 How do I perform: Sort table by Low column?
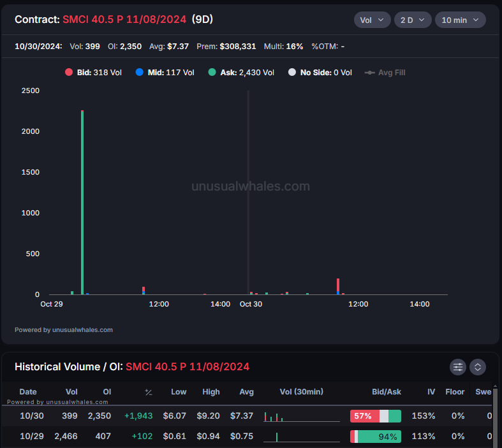click(179, 392)
